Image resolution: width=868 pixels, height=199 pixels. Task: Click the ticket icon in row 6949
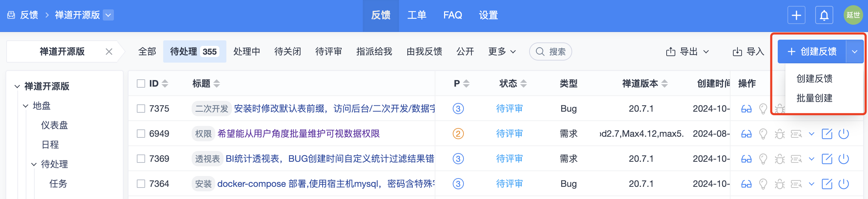click(x=796, y=134)
